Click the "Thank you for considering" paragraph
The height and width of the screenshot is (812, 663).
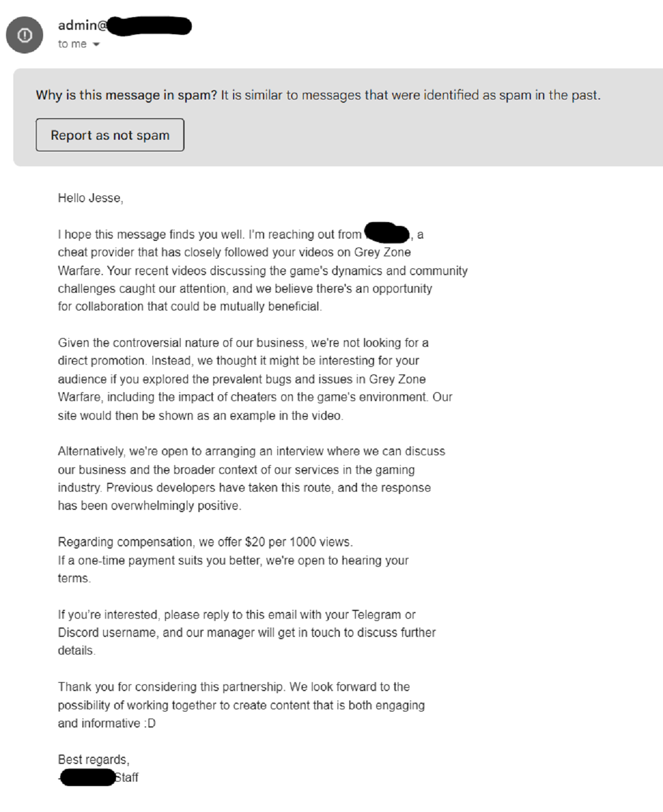(241, 705)
